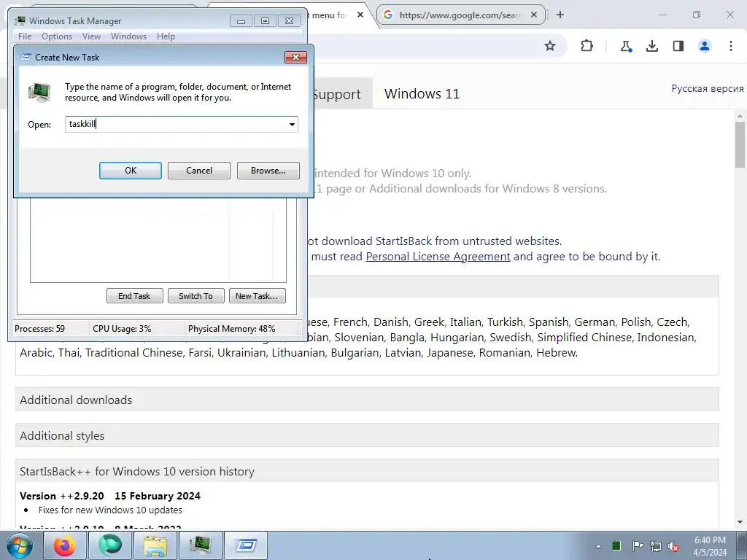Screen dimensions: 747x560
Task: Click Cancel in Create New Task
Action: point(199,171)
